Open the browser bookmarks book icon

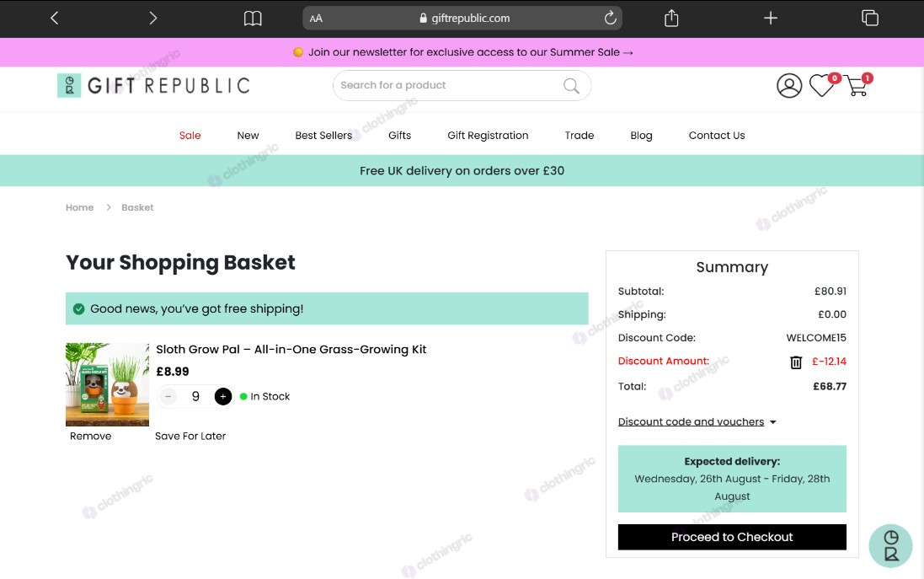tap(253, 19)
